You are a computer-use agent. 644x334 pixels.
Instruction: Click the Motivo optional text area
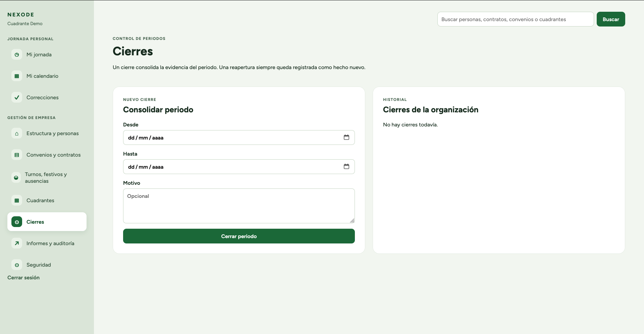pos(239,206)
